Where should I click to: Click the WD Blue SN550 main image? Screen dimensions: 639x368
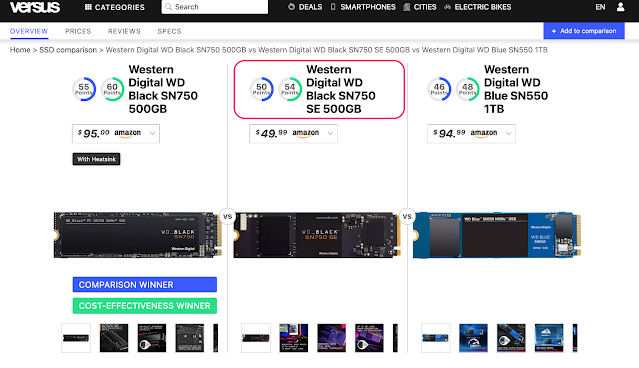[497, 235]
